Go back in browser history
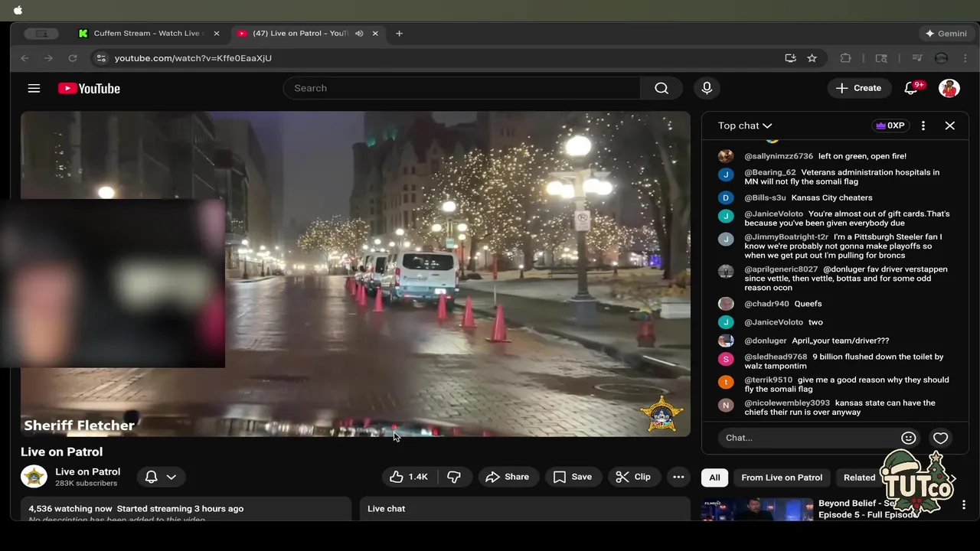This screenshot has height=551, width=980. (25, 58)
